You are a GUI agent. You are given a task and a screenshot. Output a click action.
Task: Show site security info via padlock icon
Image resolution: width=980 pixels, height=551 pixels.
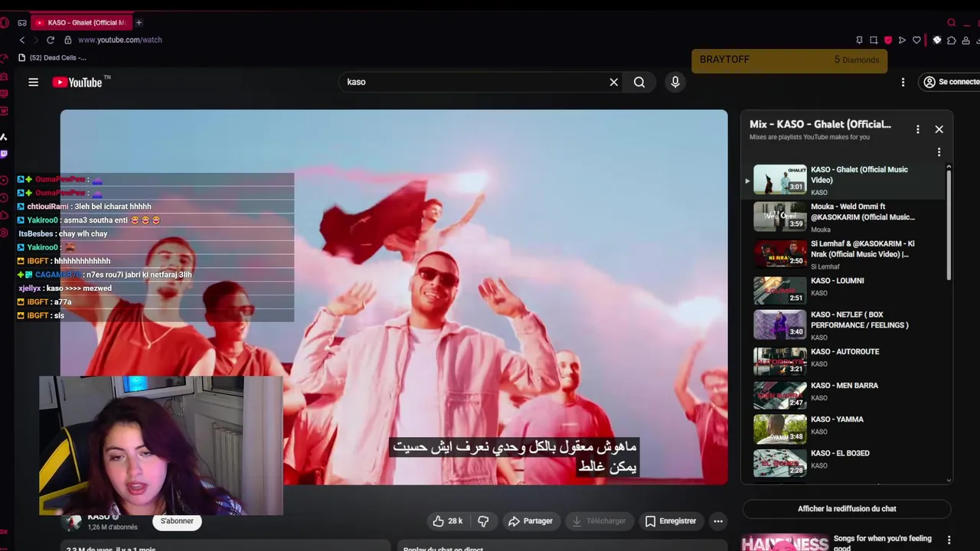click(x=67, y=40)
